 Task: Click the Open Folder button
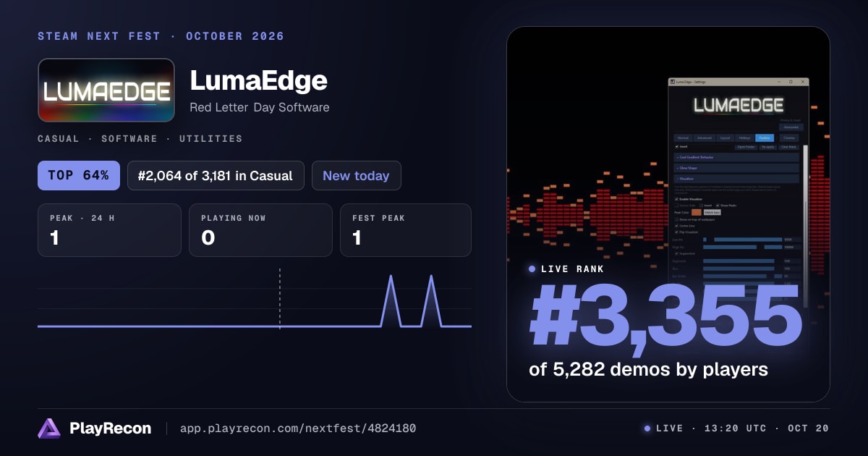click(746, 147)
